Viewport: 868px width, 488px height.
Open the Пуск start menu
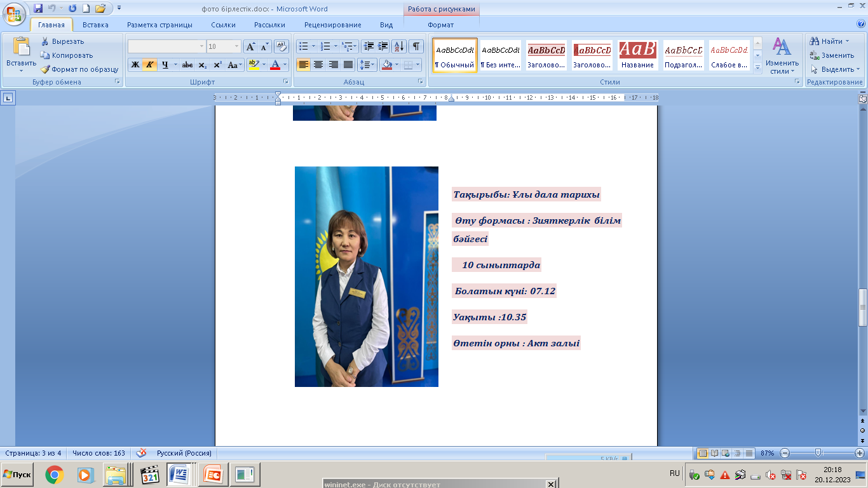(18, 475)
